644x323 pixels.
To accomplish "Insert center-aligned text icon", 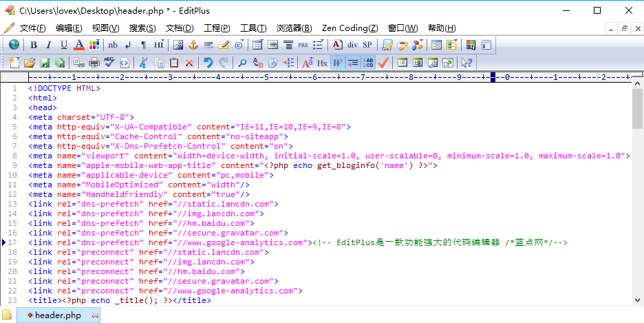I will click(288, 44).
